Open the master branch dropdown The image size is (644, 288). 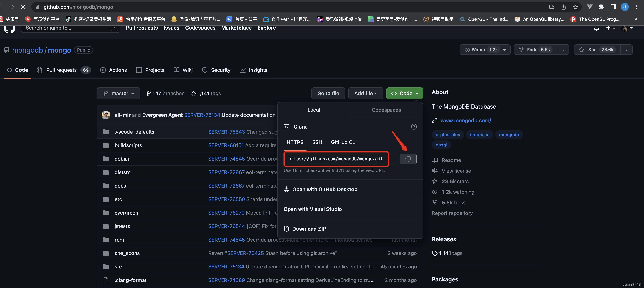118,93
